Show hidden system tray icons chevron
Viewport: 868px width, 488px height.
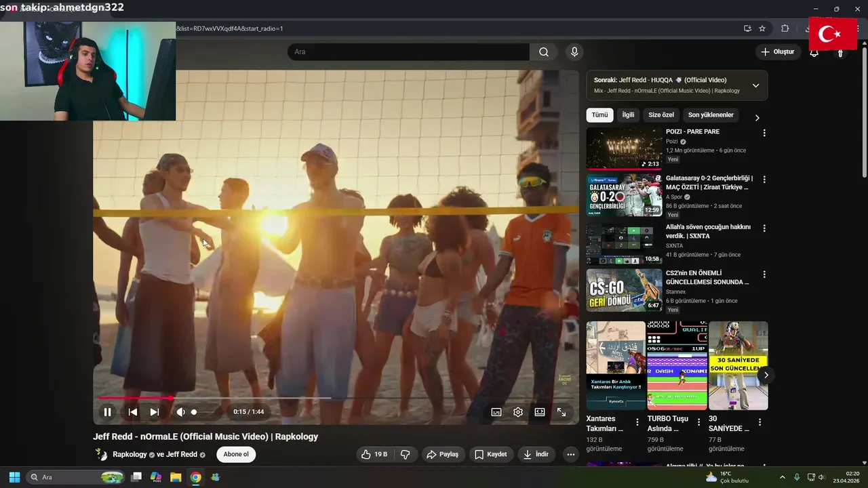click(782, 477)
